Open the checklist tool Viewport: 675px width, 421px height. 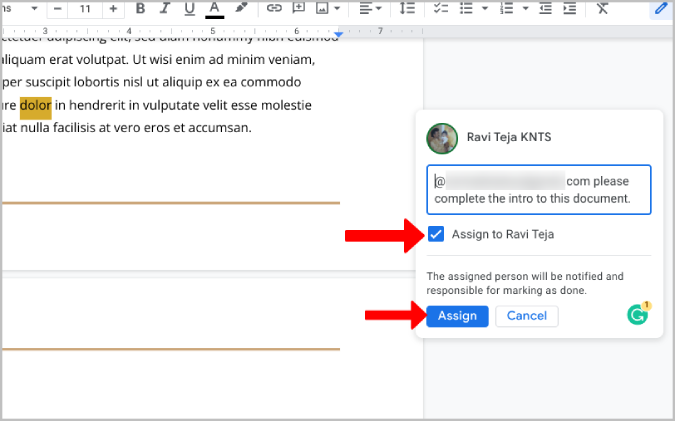pos(441,9)
